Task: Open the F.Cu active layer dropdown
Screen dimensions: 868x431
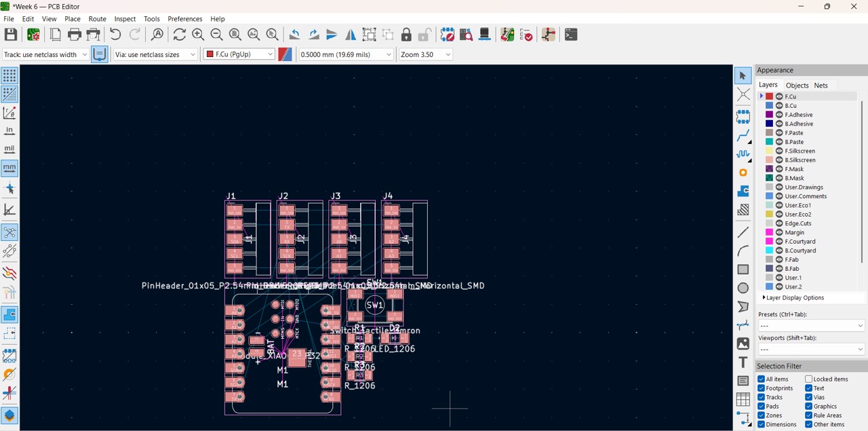Action: pos(239,54)
